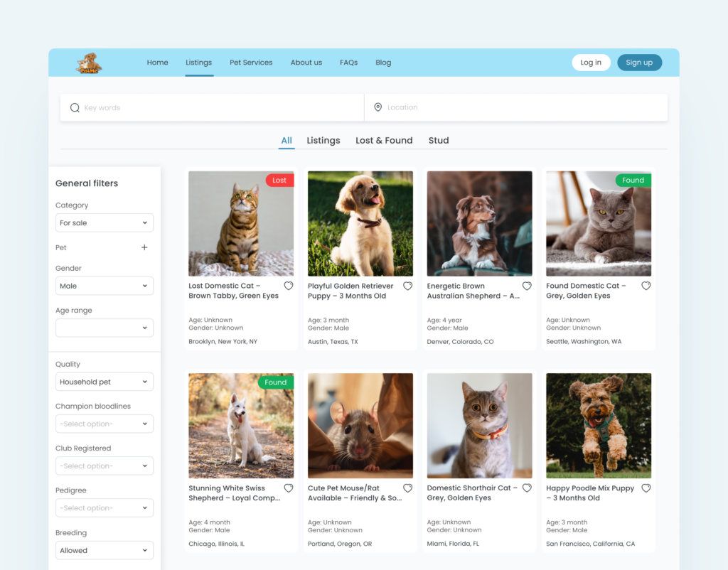Image resolution: width=728 pixels, height=570 pixels.
Task: Select the Listings tab below search
Action: 323,141
